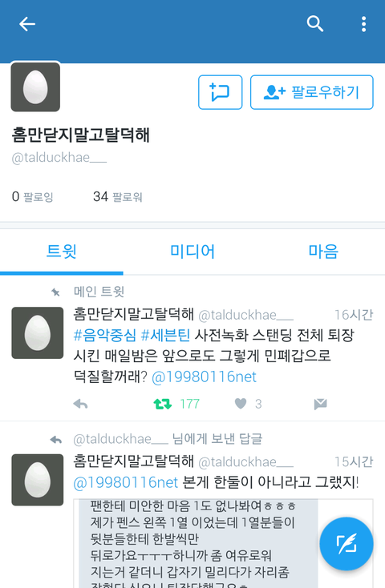Click the 팔로우하기 follow button
The image size is (385, 588).
(x=312, y=92)
